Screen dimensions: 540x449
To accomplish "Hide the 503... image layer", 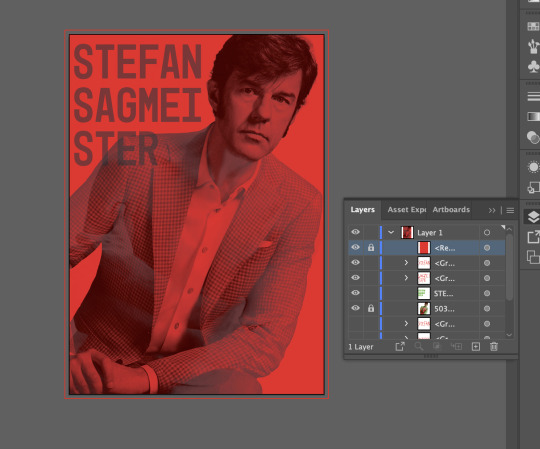I will (x=355, y=308).
